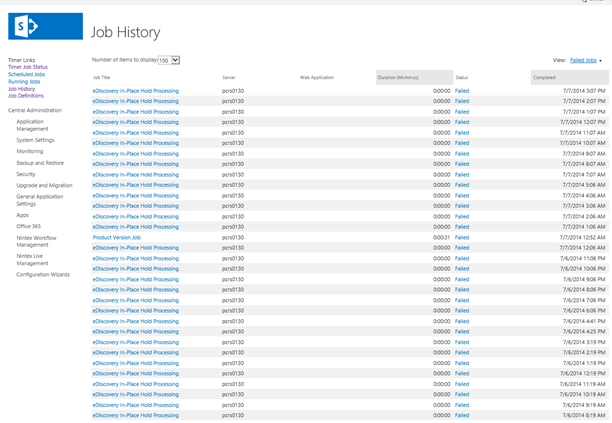Open Job Definitions in the sidebar
The width and height of the screenshot is (612, 423).
26,95
